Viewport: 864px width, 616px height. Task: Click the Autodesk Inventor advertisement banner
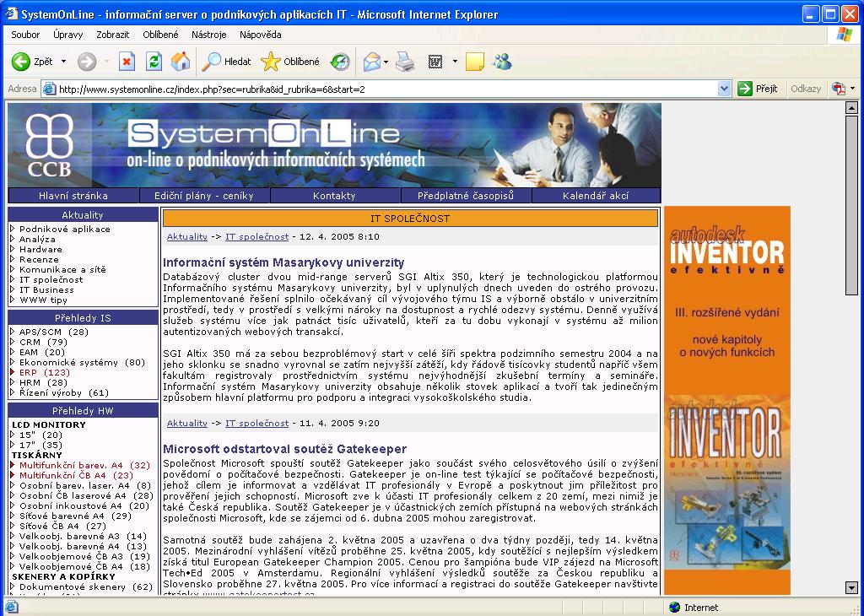click(x=727, y=401)
